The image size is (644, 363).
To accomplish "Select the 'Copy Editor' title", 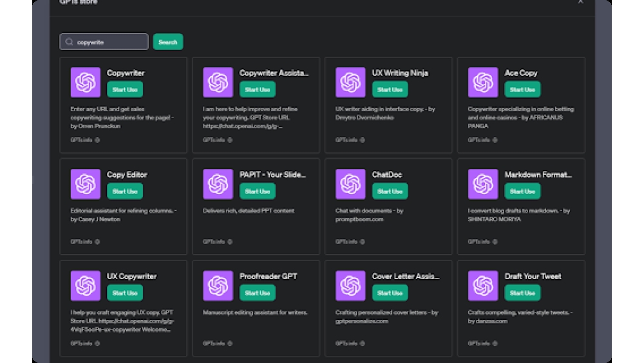I will [127, 174].
